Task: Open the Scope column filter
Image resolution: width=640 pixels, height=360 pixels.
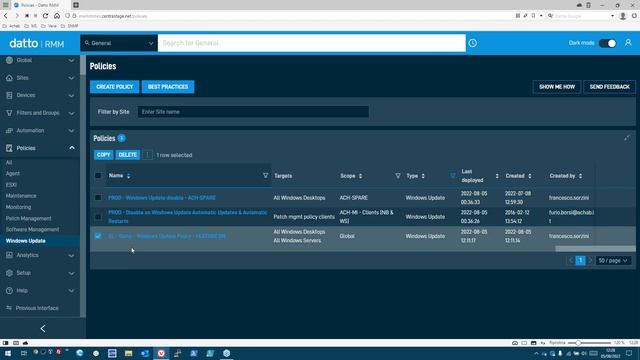Action: point(398,176)
